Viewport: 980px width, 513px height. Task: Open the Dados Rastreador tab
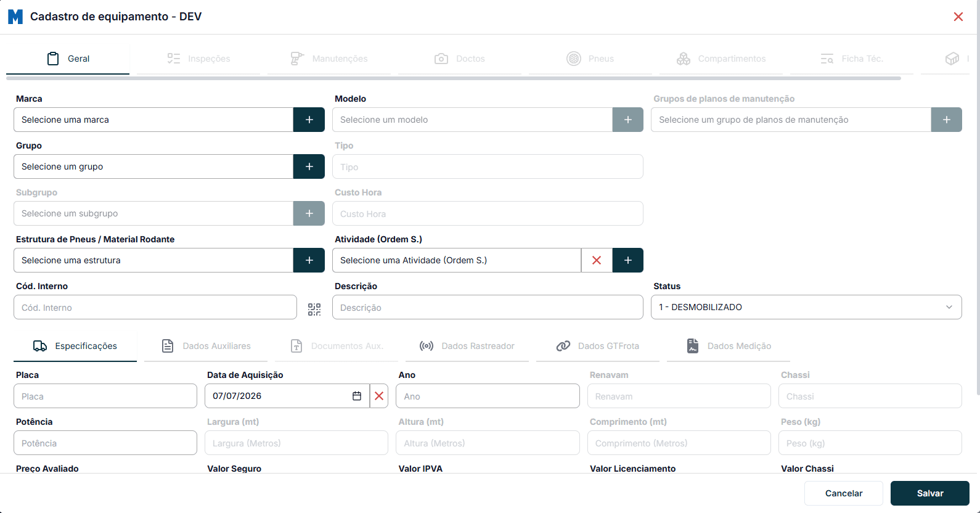[467, 346]
